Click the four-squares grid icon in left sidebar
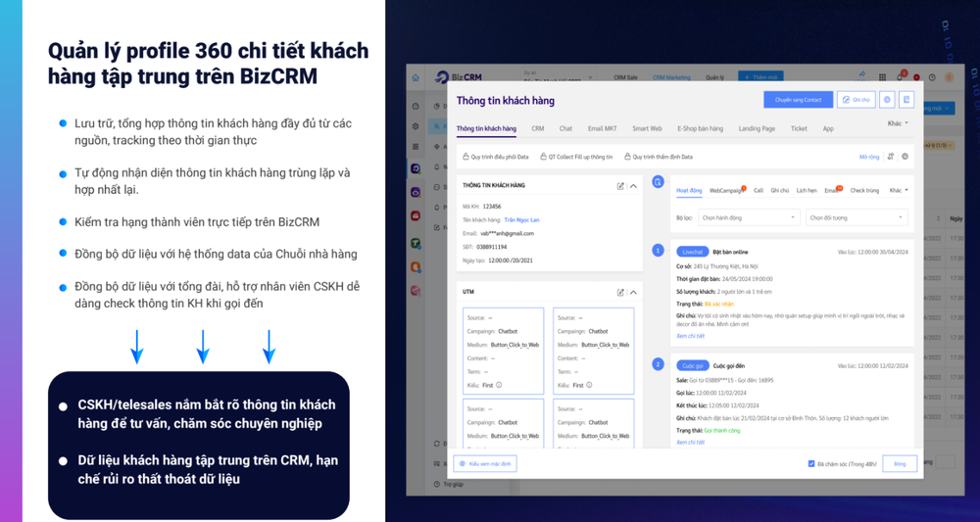The image size is (980, 522). click(416, 147)
